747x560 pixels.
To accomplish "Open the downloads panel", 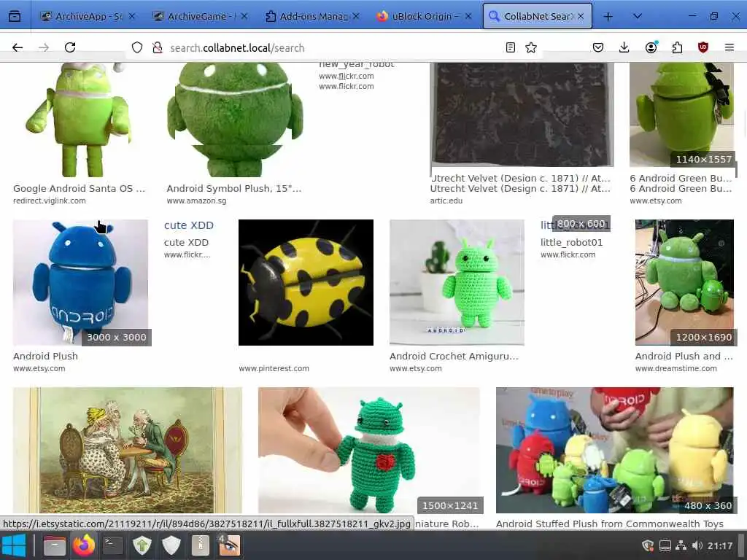I will coord(624,47).
